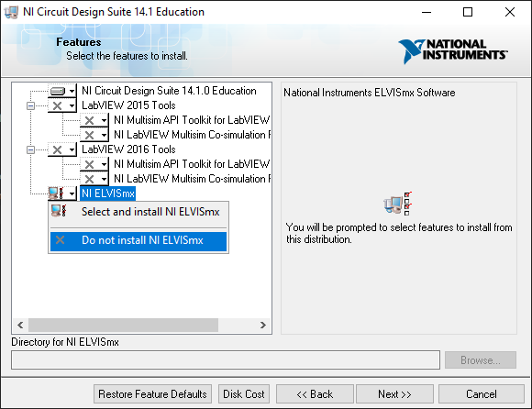This screenshot has width=532, height=409.
Task: Click the X icon beside Do not install NI ELVISmx
Action: tap(60, 240)
